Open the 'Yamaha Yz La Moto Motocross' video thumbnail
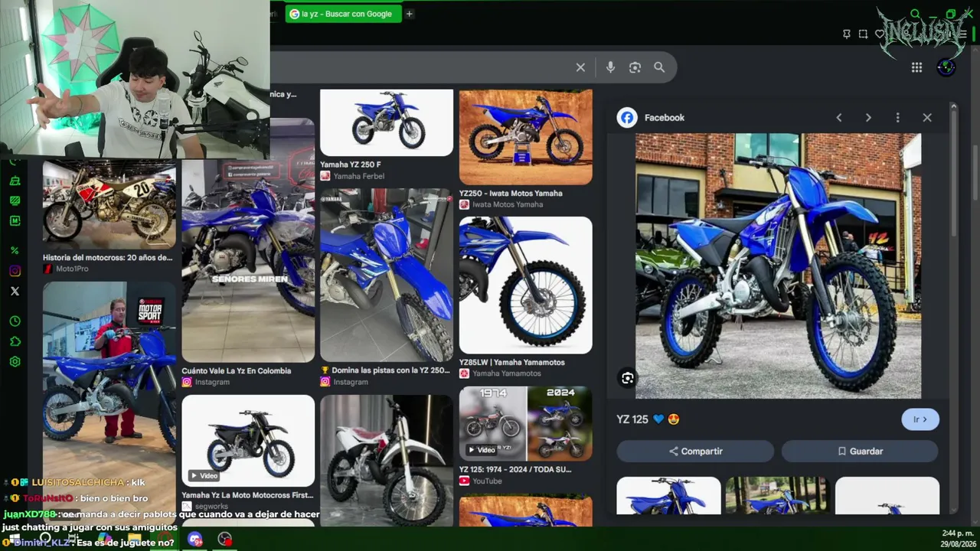 point(248,441)
